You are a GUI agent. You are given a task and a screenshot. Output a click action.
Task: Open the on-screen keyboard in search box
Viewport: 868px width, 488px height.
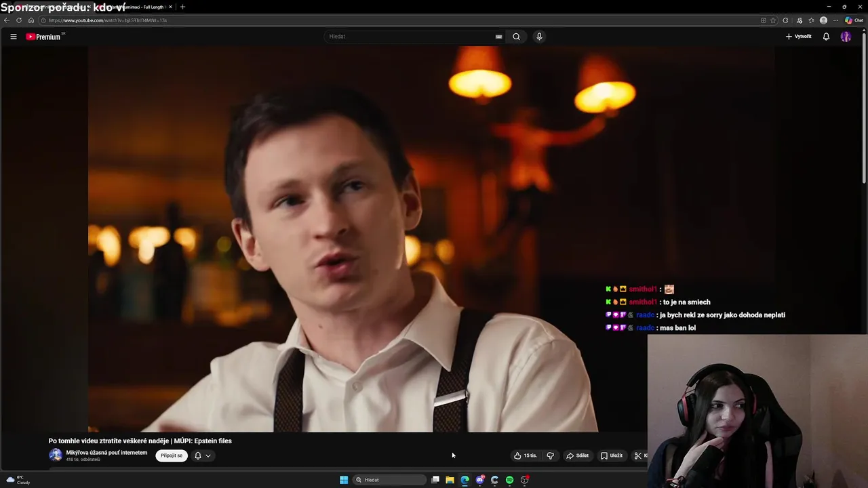point(498,37)
